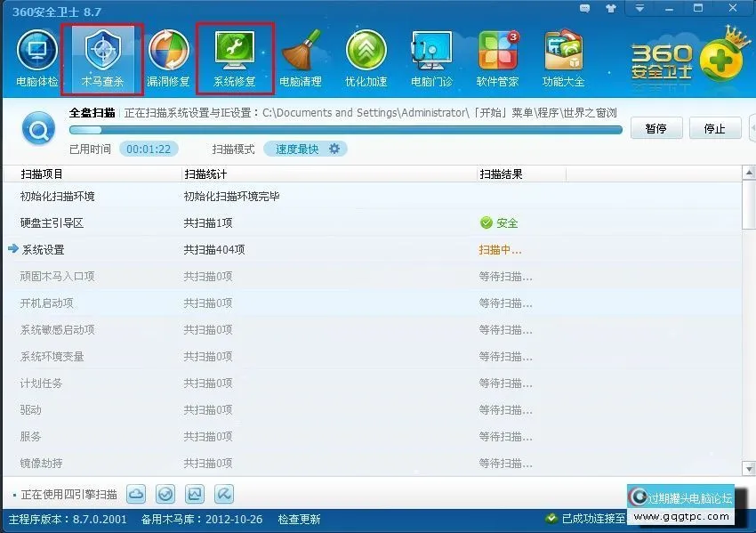
Task: Toggle the third scan engine icon
Action: pyautogui.click(x=195, y=494)
